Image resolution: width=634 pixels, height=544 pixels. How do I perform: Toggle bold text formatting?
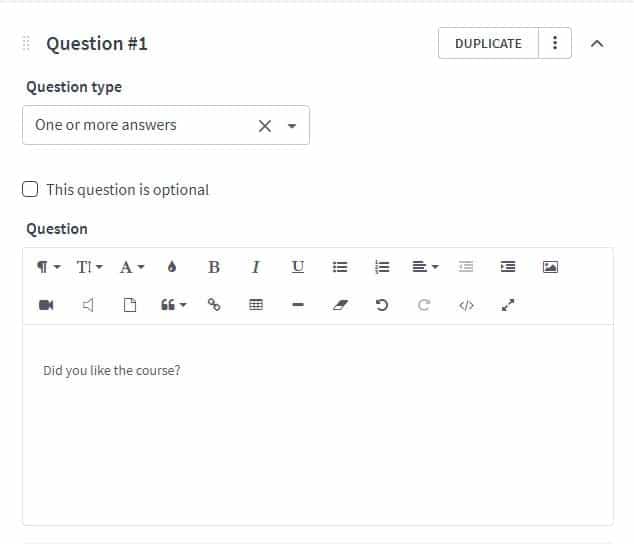pyautogui.click(x=214, y=267)
